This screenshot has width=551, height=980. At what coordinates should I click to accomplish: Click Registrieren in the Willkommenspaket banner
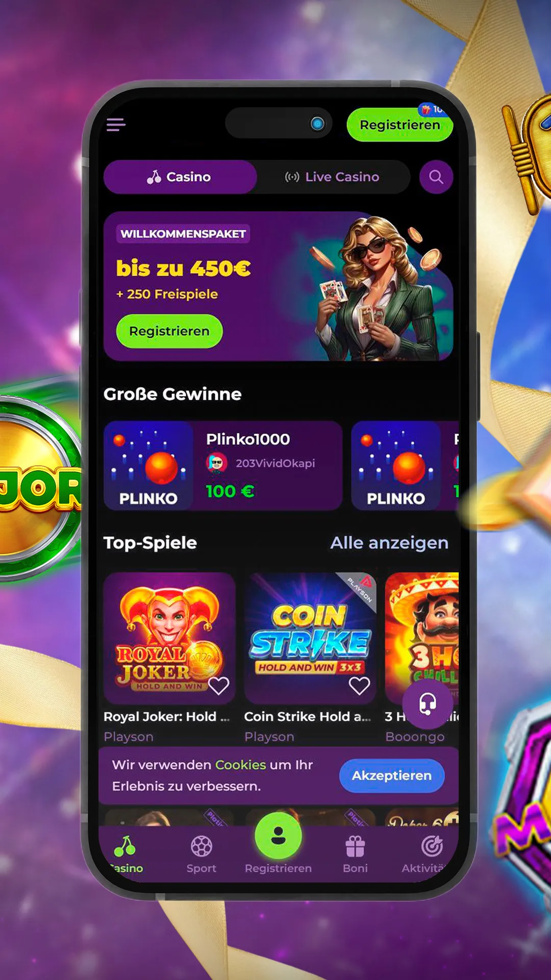(169, 331)
